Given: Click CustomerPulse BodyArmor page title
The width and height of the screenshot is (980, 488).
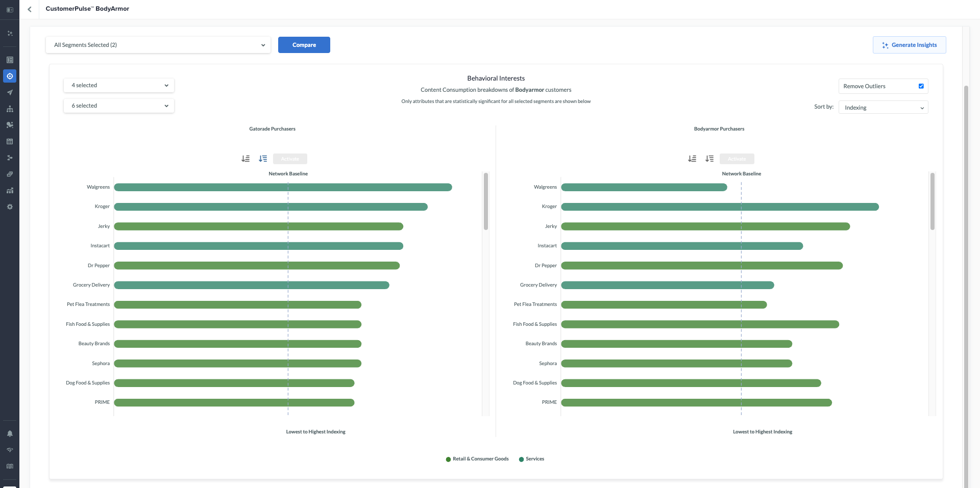Looking at the screenshot, I should coord(87,9).
